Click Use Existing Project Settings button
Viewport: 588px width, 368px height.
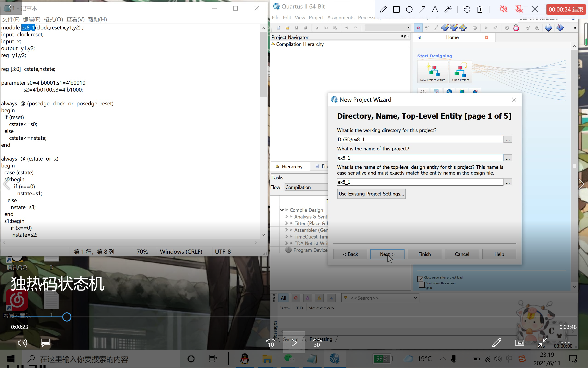(x=371, y=194)
